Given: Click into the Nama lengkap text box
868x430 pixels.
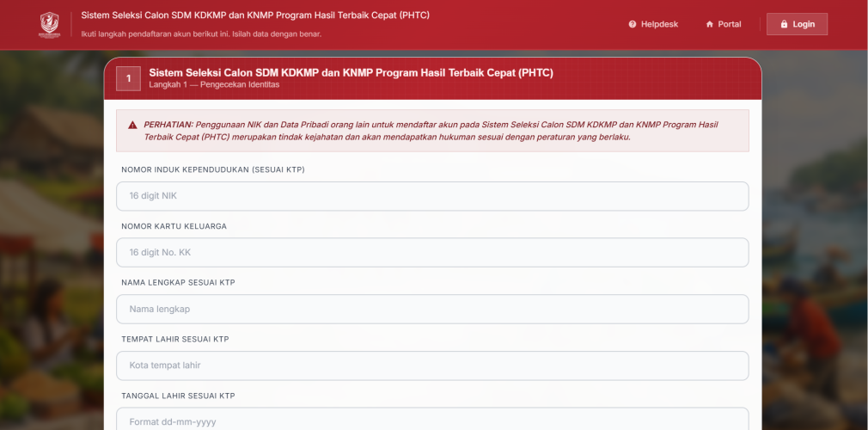Looking at the screenshot, I should pyautogui.click(x=432, y=309).
